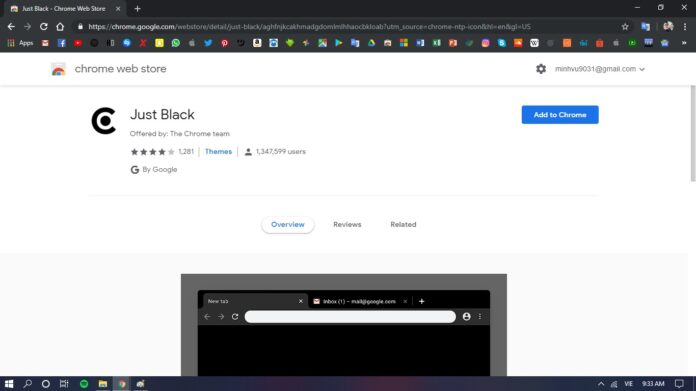View site information via the lock icon
This screenshot has height=391, width=696.
[80, 27]
